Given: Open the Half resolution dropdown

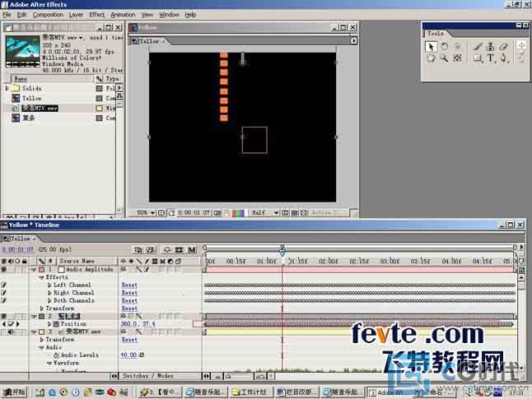Looking at the screenshot, I should click(x=264, y=213).
